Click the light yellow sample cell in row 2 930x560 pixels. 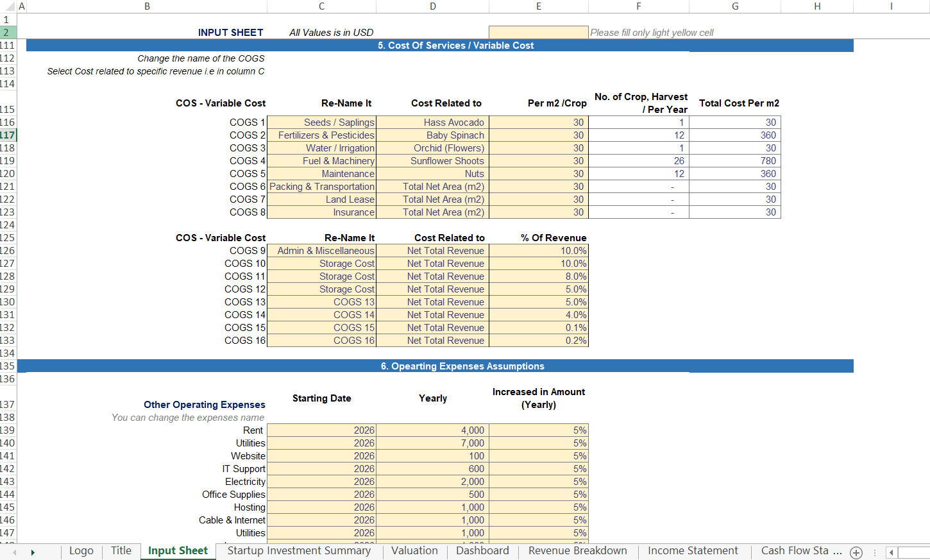pyautogui.click(x=538, y=33)
